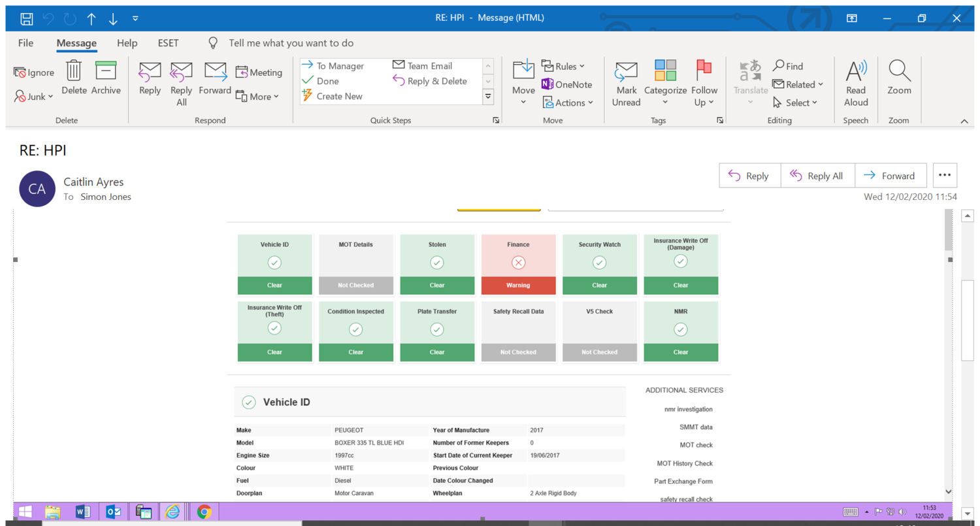This screenshot has height=526, width=980.
Task: Open the Move dropdown
Action: pyautogui.click(x=523, y=82)
